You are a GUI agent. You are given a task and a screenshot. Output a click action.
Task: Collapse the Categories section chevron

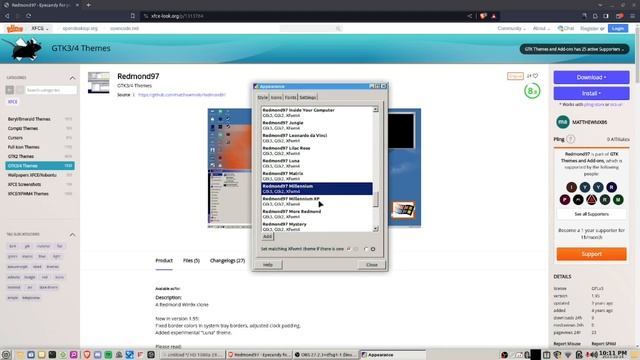point(72,78)
